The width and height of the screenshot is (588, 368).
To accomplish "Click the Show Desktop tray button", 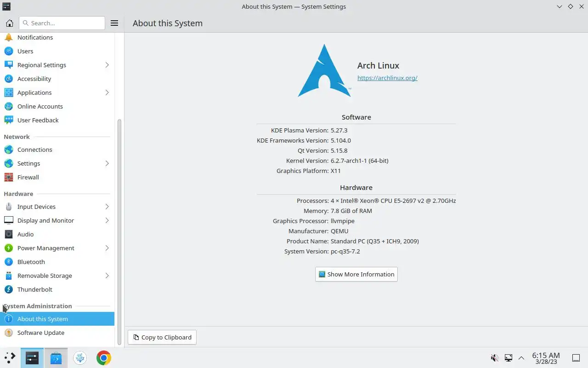I will (x=576, y=358).
